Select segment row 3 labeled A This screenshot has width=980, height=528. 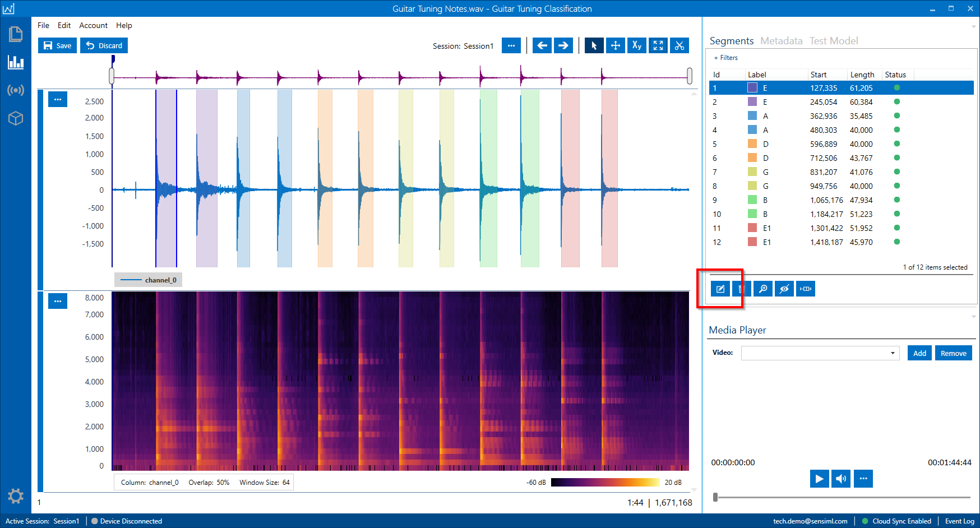tap(841, 116)
